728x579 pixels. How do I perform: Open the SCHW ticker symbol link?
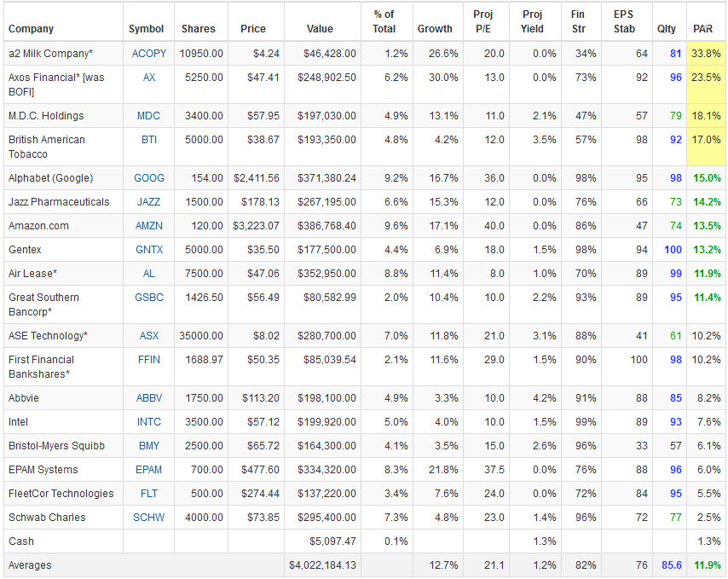[148, 518]
